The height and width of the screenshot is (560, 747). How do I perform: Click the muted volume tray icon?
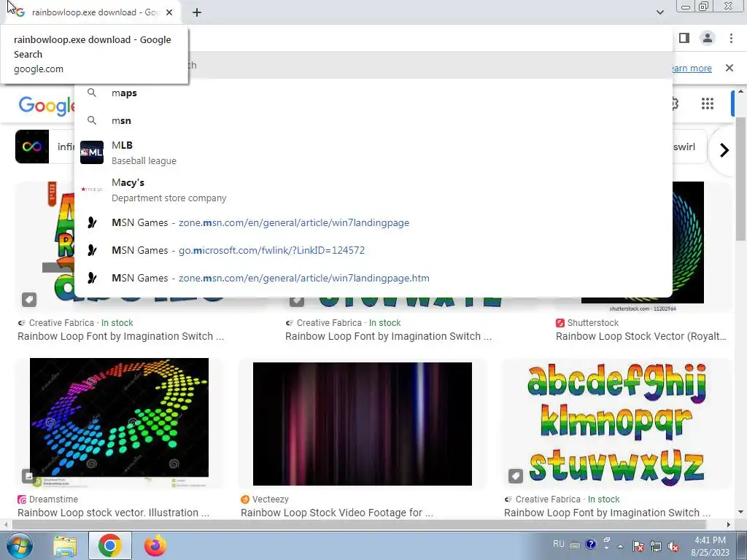click(x=673, y=546)
